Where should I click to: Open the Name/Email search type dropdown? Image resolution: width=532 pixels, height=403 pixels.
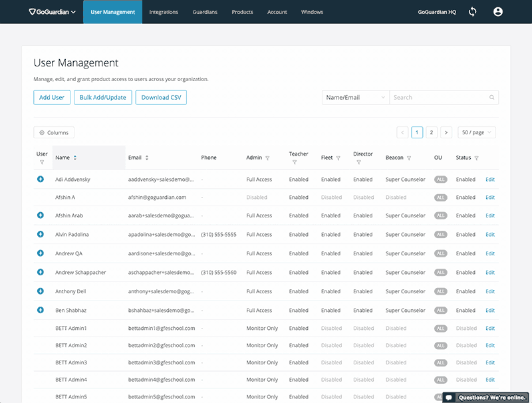click(x=356, y=97)
